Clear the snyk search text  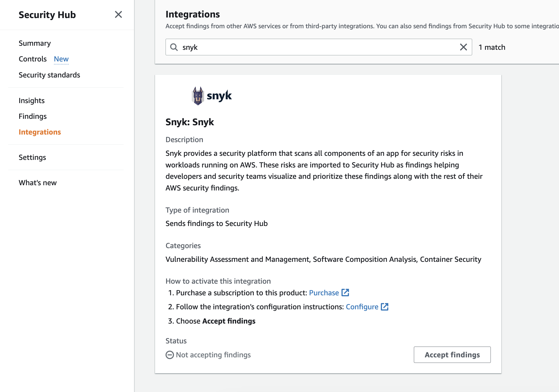coord(463,47)
